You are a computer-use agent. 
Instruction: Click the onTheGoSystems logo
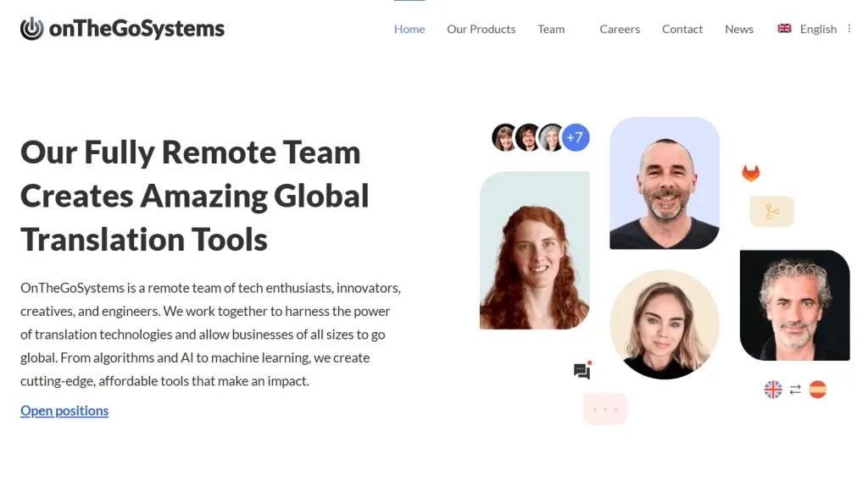pos(122,29)
